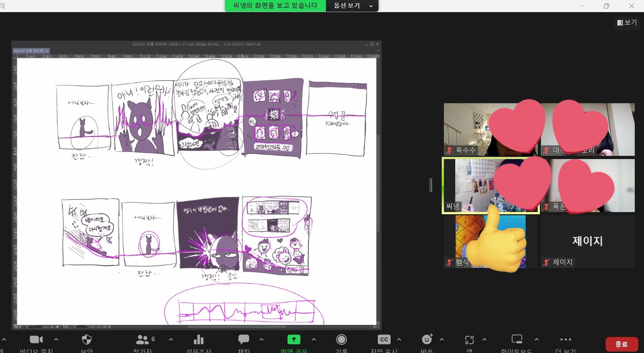
Task: Click Clip Studio zoom out minus icon
Action: [45, 327]
